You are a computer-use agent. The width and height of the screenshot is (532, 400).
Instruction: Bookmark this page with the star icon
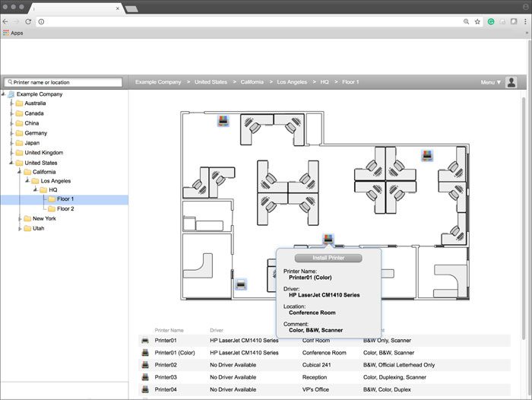[477, 21]
